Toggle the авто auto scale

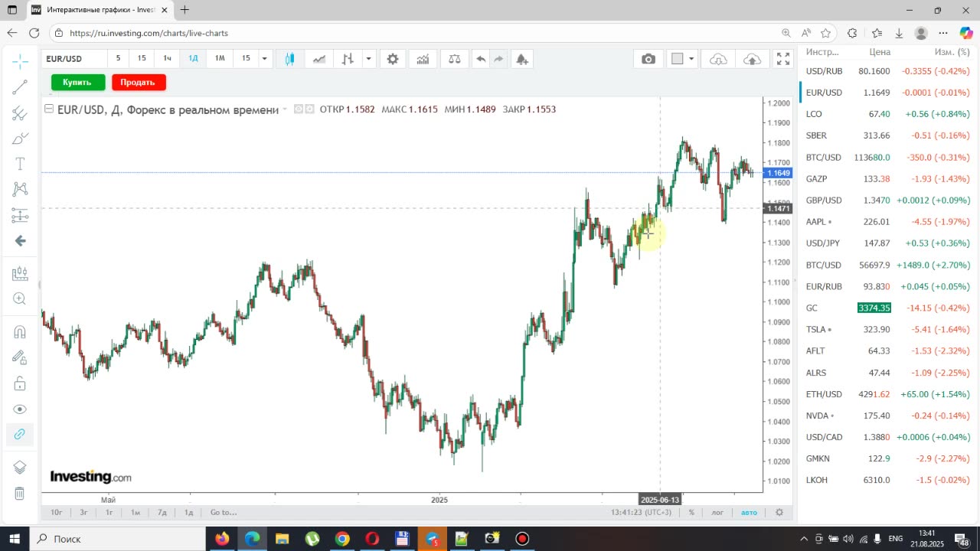(749, 512)
